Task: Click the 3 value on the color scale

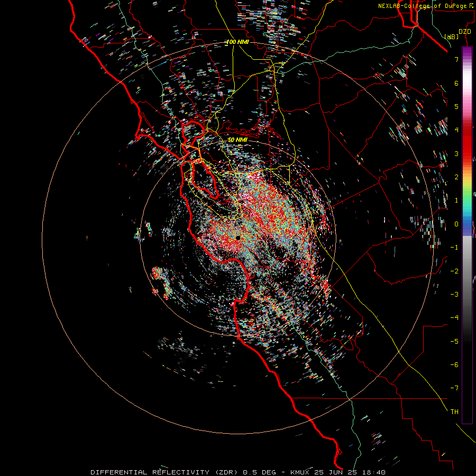Action: 456,153
